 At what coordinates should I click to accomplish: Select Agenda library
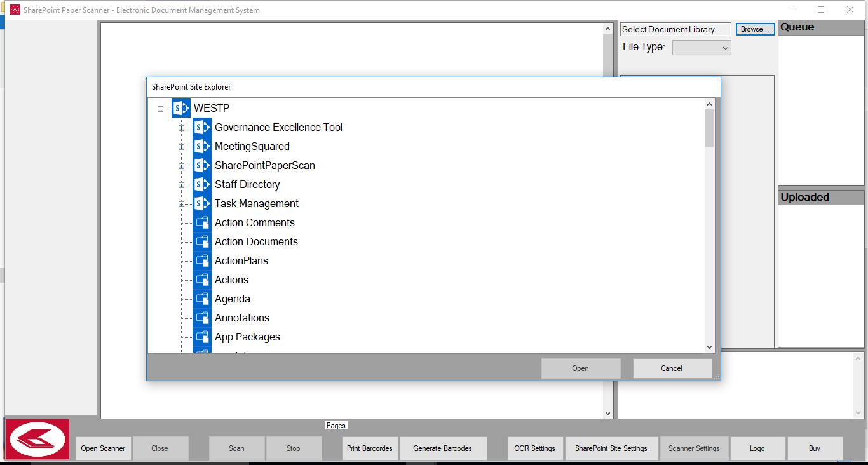coord(233,299)
